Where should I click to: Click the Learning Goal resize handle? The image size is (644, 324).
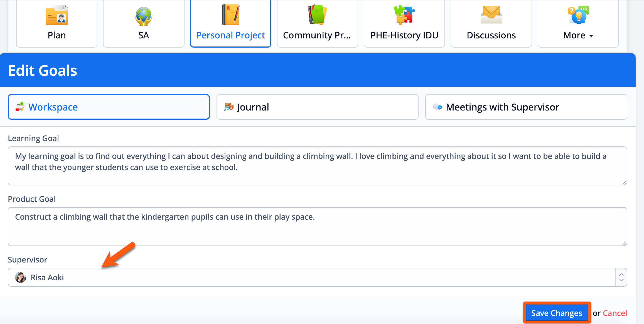point(624,183)
